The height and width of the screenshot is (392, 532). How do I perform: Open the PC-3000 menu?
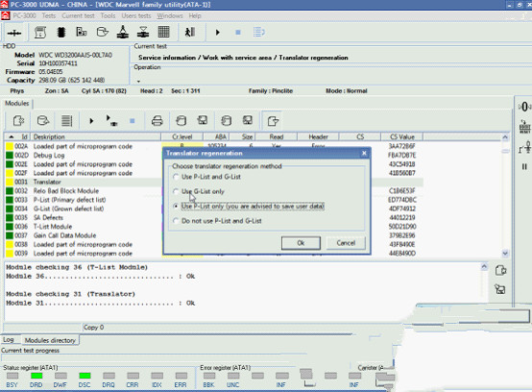pyautogui.click(x=24, y=15)
